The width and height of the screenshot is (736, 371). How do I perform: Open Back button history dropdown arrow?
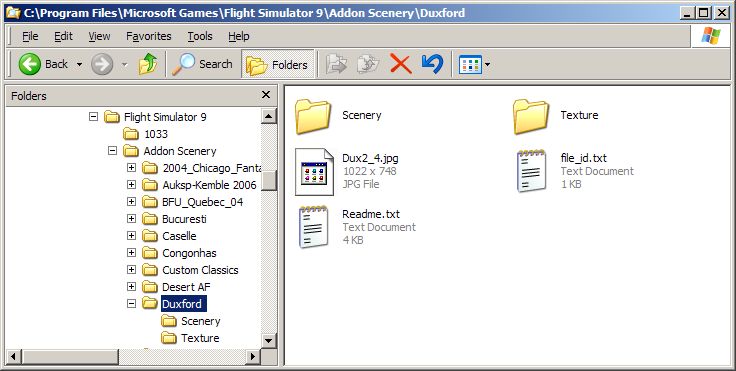pyautogui.click(x=79, y=64)
